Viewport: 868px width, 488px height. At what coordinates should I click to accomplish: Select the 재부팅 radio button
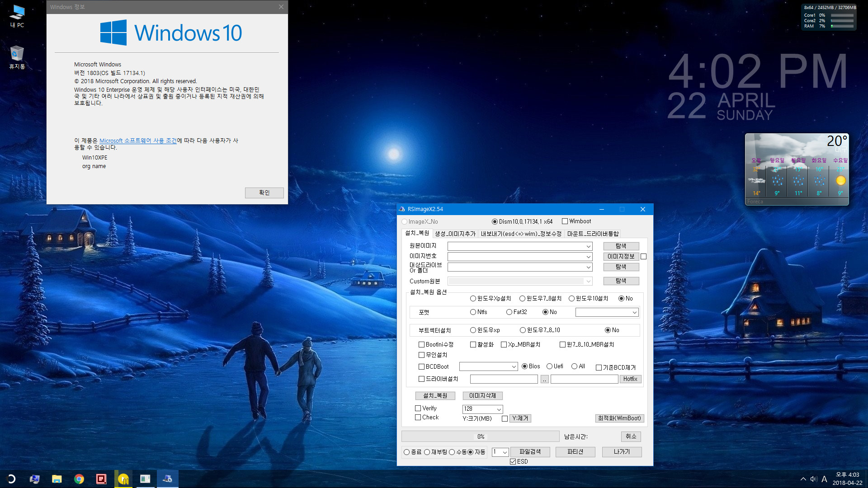pyautogui.click(x=427, y=452)
